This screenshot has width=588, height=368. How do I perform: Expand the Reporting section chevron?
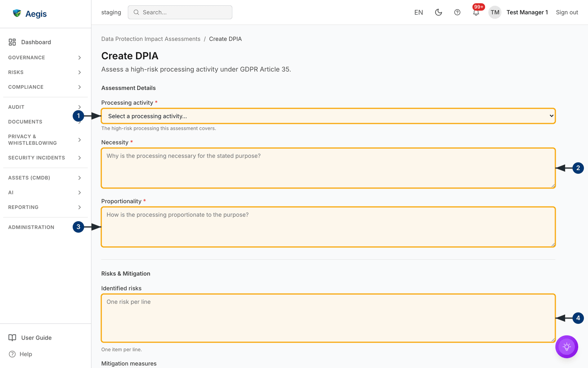tap(80, 207)
